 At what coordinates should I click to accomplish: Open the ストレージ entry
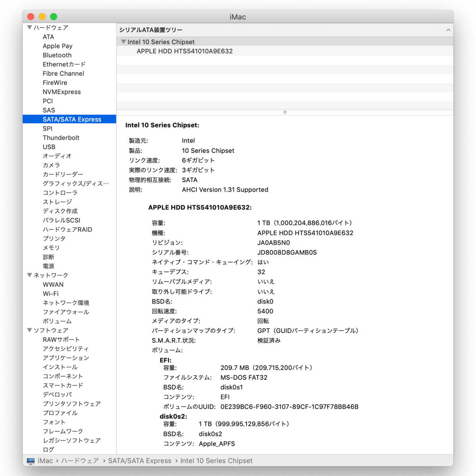57,202
